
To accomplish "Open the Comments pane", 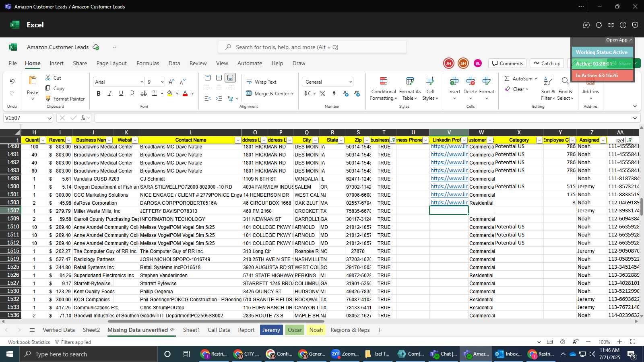I will [508, 63].
